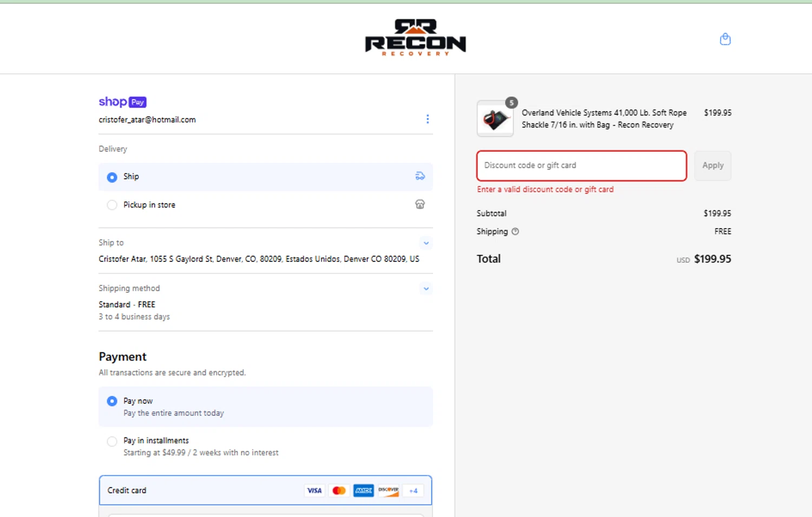The image size is (812, 517).
Task: Expand the Shipping method chevron
Action: tap(426, 289)
